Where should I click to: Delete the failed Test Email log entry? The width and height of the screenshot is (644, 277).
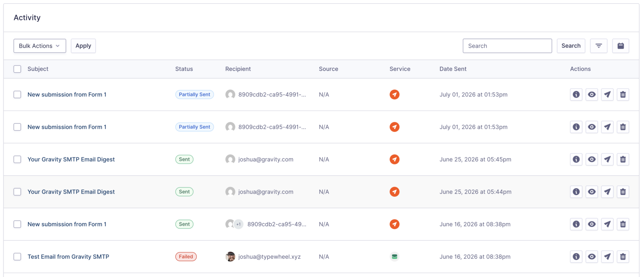[x=623, y=257]
